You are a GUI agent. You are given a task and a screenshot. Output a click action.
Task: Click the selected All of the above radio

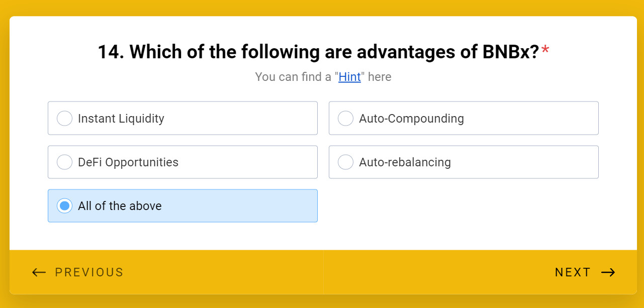64,206
